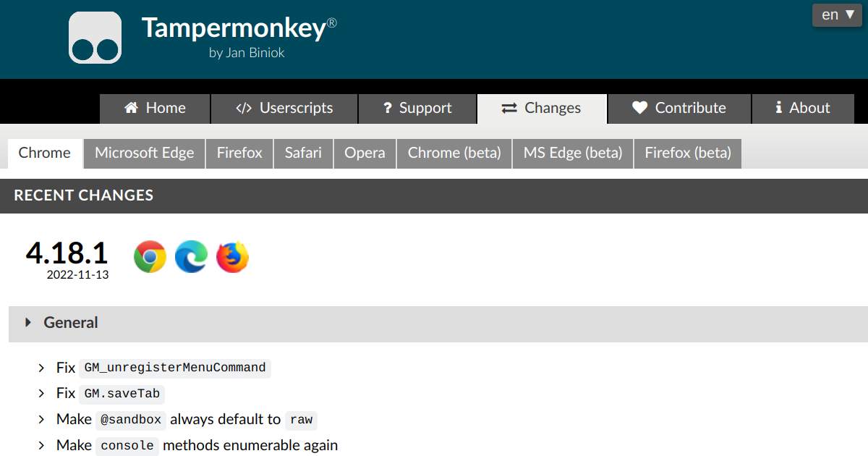This screenshot has height=456, width=868.
Task: Select the Opera browser tab
Action: click(x=365, y=153)
